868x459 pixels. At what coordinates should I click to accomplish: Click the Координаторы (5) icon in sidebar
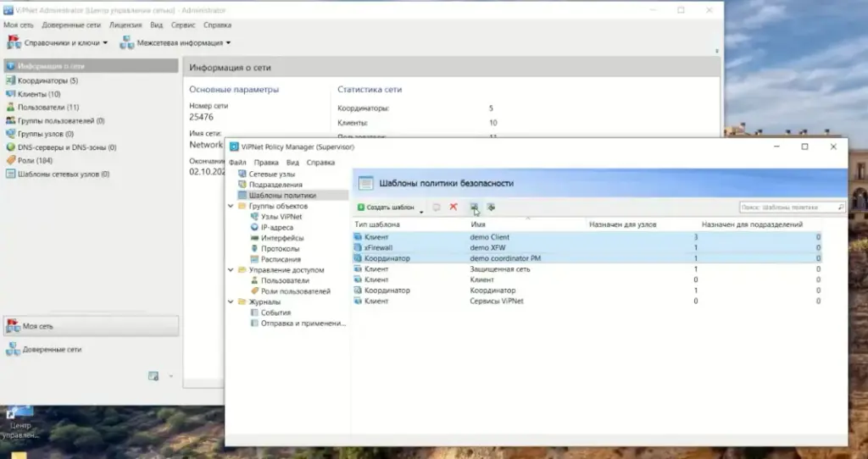[x=11, y=80]
